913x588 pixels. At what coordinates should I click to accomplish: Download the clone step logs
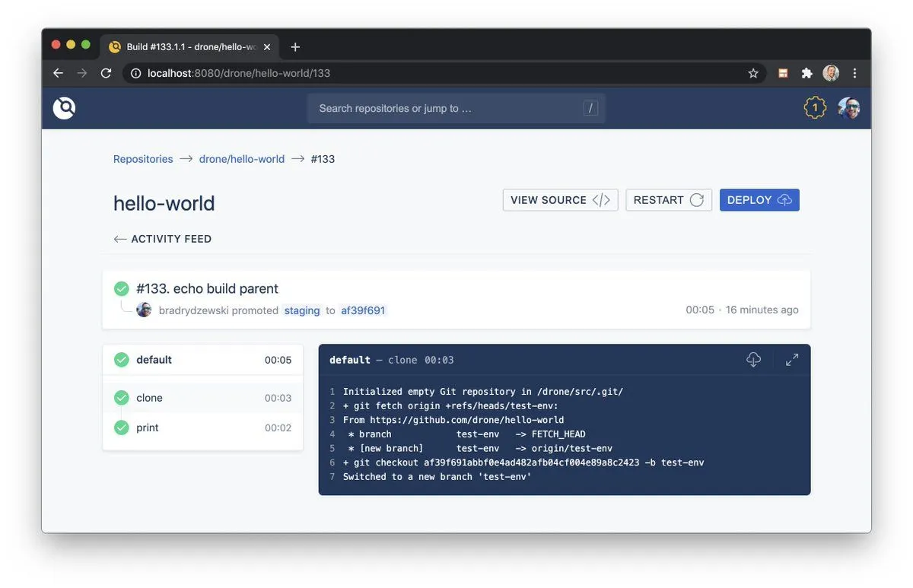tap(753, 360)
